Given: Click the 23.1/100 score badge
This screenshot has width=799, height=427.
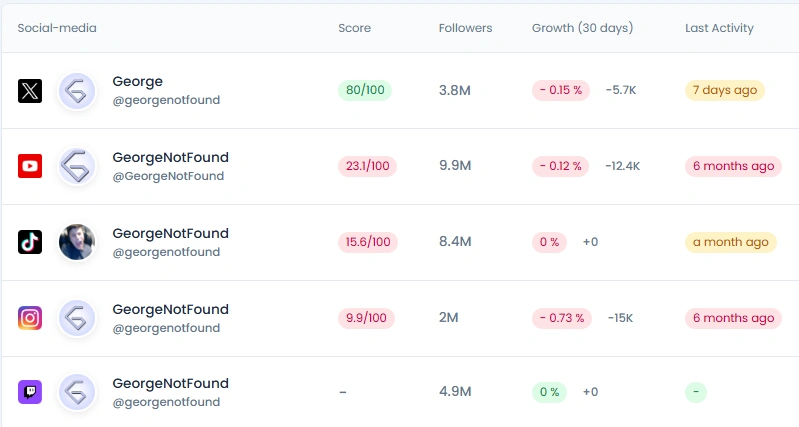Looking at the screenshot, I should coord(367,166).
